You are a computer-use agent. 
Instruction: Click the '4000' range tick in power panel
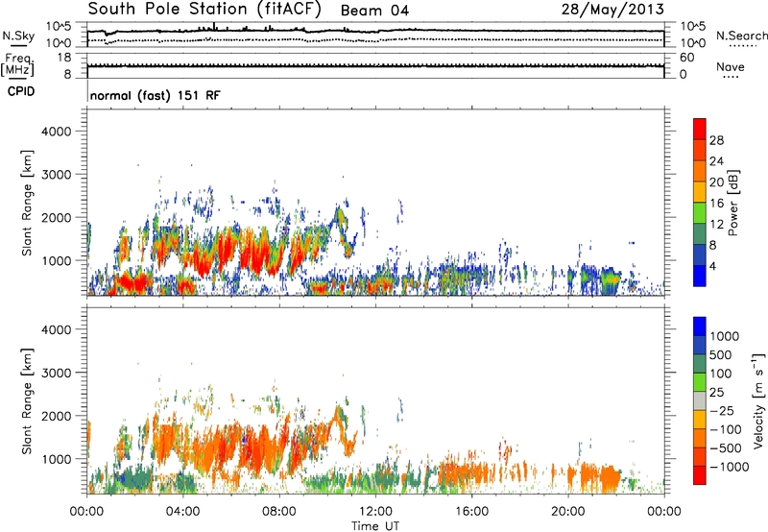click(57, 132)
